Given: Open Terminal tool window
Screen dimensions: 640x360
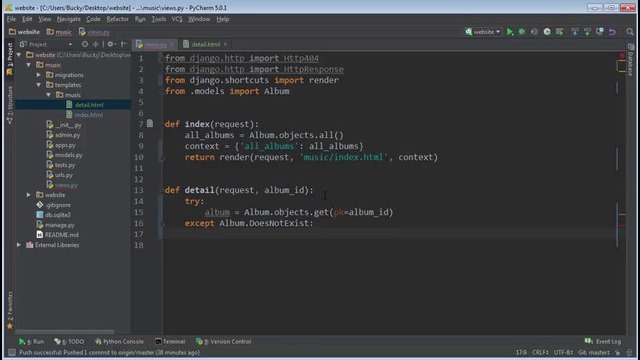Looking at the screenshot, I should click(x=170, y=341).
